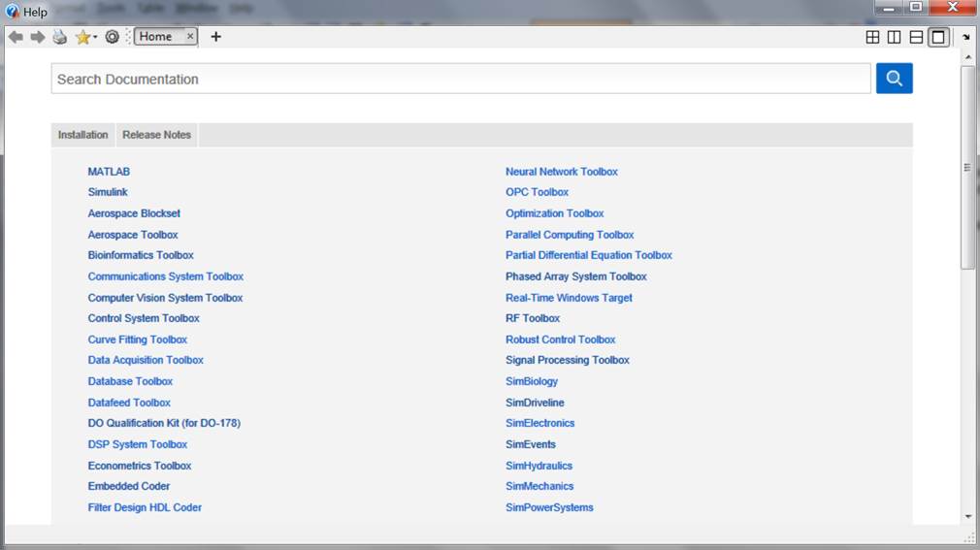Screen dimensions: 980x550
Task: Click the scrollbar up arrow
Action: pos(968,57)
